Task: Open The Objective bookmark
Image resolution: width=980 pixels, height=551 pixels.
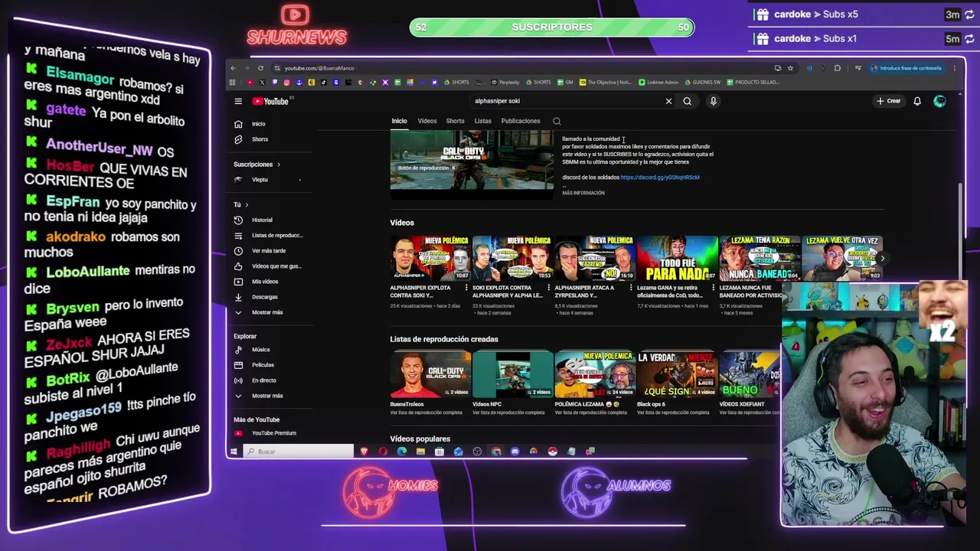Action: point(606,82)
